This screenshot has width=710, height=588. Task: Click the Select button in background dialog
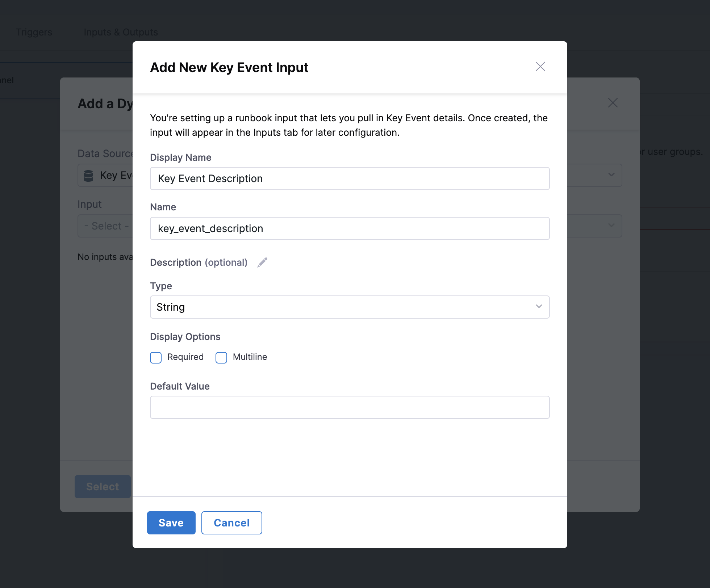[103, 486]
